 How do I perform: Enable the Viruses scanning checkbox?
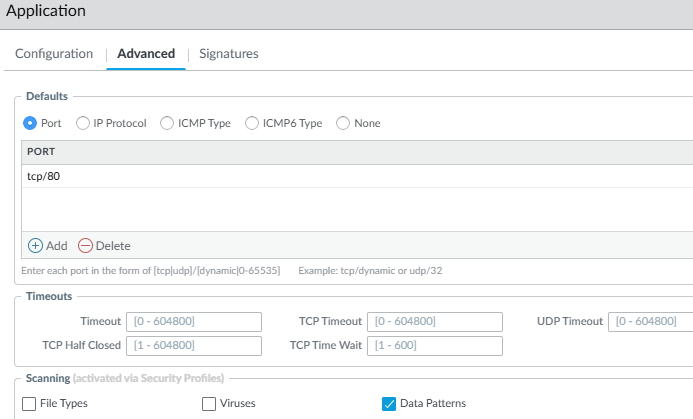(x=209, y=404)
